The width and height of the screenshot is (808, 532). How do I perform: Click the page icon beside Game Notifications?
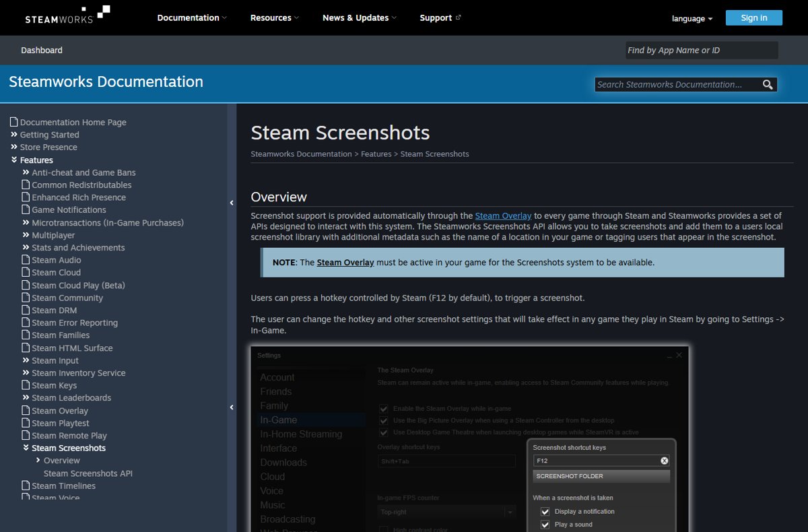pyautogui.click(x=26, y=209)
